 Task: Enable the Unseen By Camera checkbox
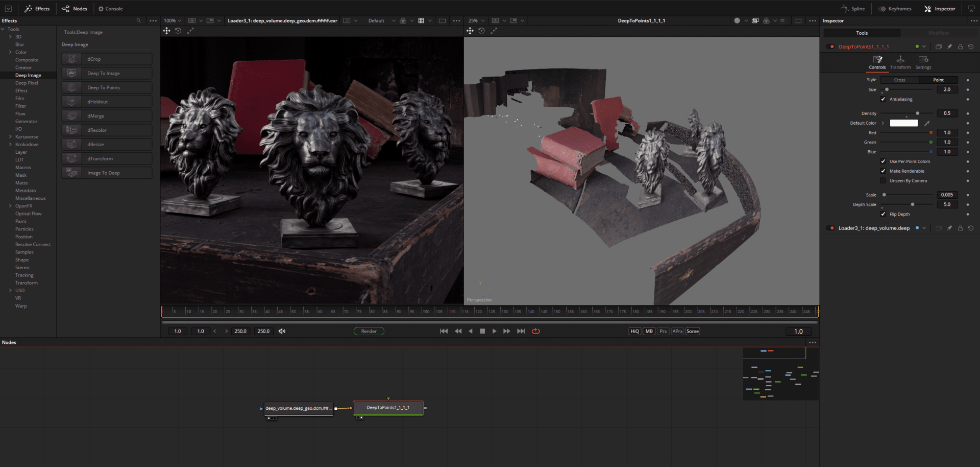[884, 180]
